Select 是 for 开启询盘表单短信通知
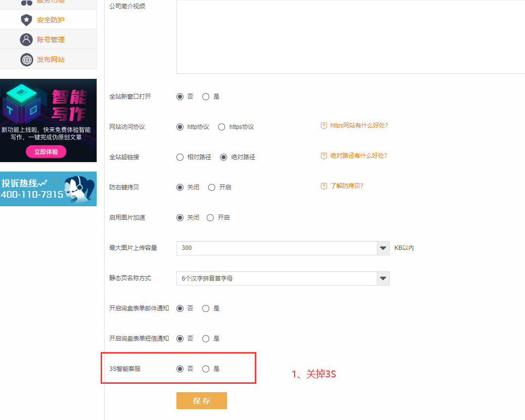 [x=206, y=339]
